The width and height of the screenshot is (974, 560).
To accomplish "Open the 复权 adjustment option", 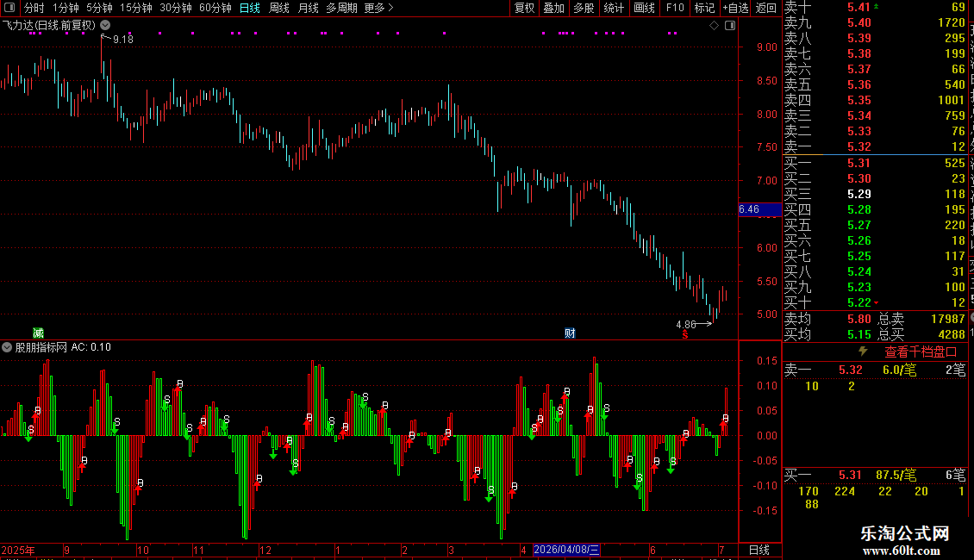I will (x=524, y=8).
